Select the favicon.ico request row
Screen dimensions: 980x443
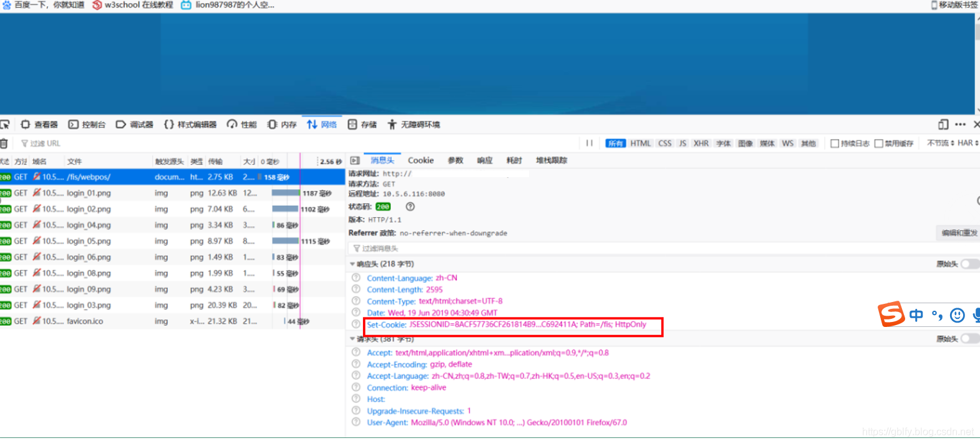172,321
